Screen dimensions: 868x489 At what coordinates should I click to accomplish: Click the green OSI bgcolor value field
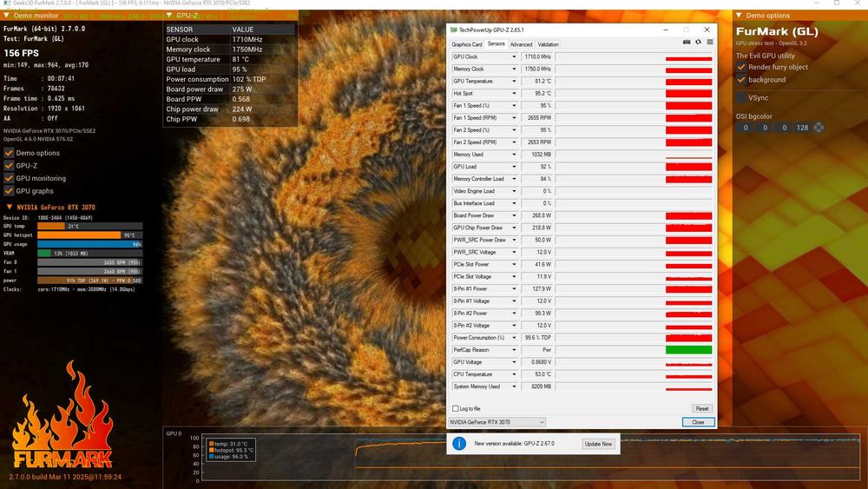[765, 128]
